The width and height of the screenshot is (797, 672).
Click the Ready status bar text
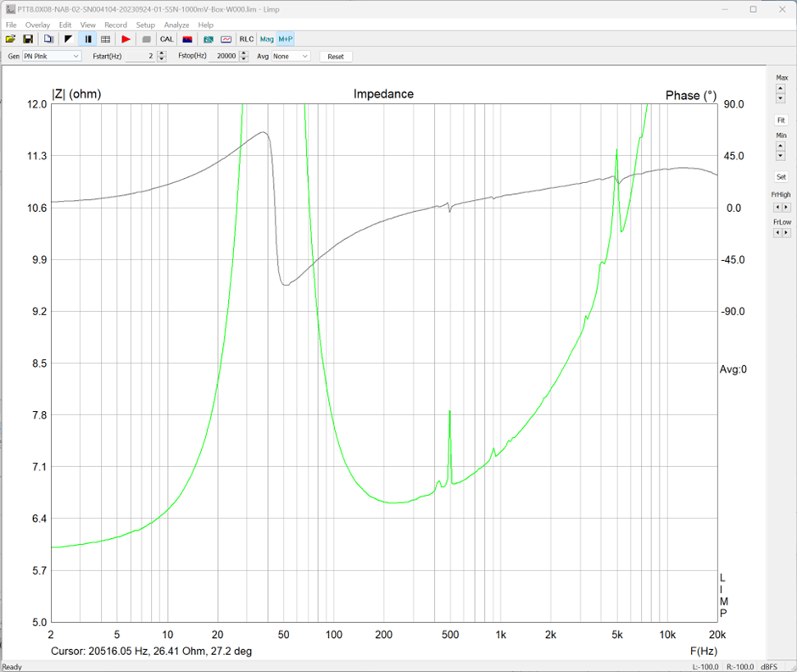tap(12, 667)
